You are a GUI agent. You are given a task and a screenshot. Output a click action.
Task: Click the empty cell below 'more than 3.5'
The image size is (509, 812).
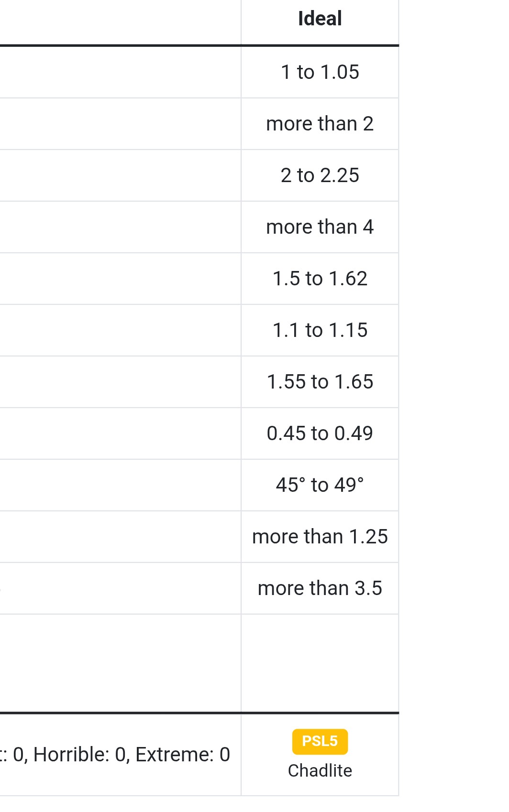pos(320,663)
